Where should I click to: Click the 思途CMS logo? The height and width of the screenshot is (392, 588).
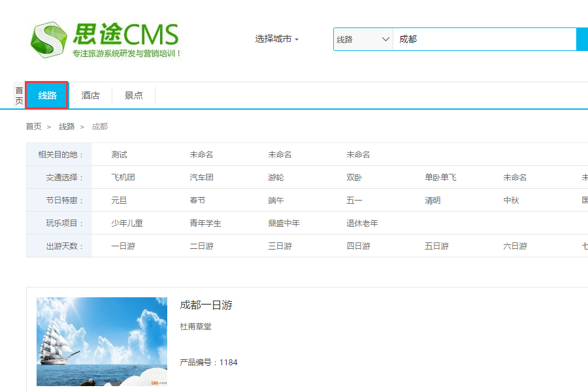[105, 39]
